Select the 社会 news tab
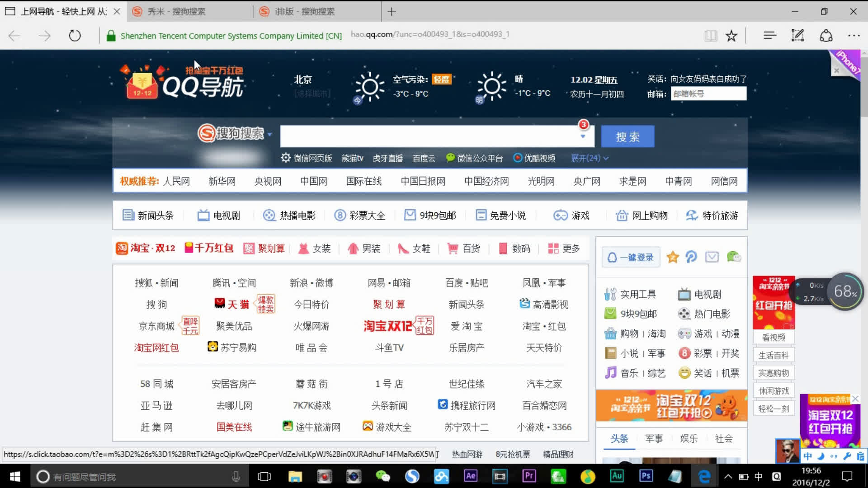868x488 pixels. (723, 438)
